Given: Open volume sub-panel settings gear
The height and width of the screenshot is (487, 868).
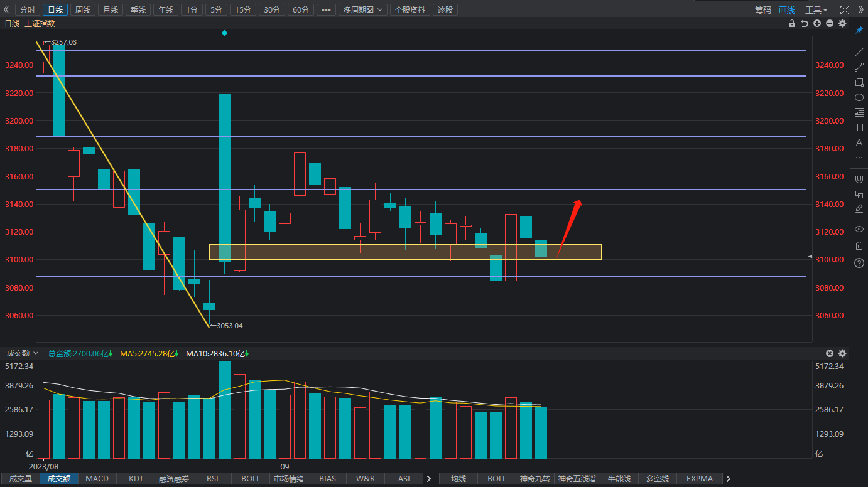Looking at the screenshot, I should [842, 353].
